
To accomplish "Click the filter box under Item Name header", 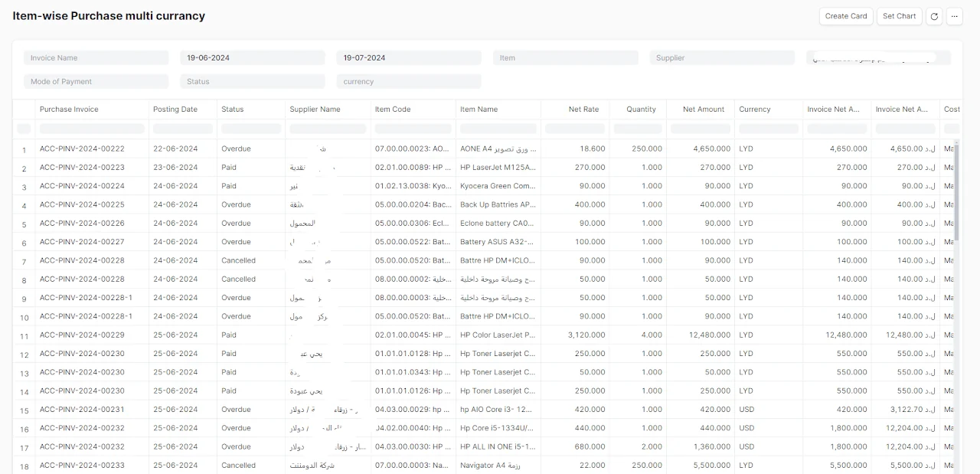I will (498, 129).
